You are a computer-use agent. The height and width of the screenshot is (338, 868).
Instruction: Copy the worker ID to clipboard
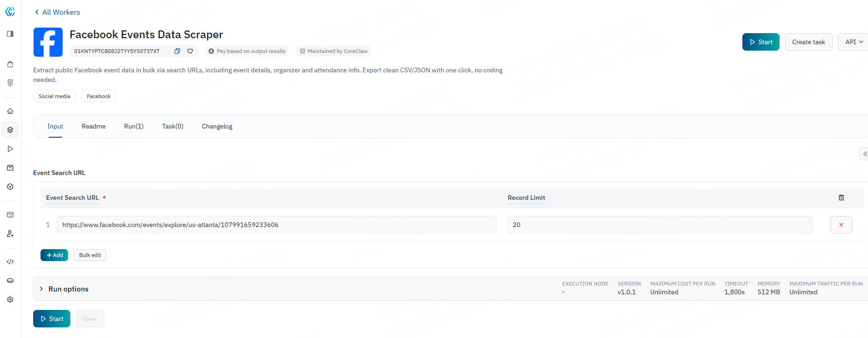coord(177,51)
